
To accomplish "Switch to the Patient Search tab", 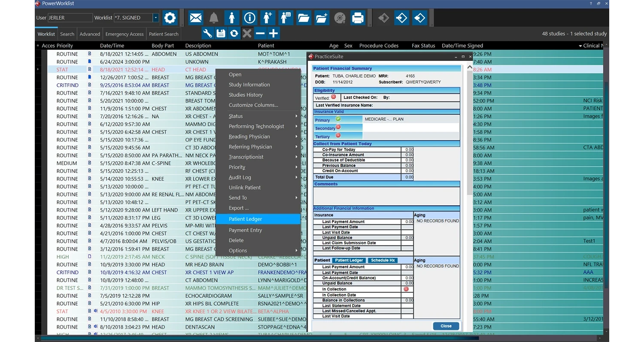I will [163, 34].
